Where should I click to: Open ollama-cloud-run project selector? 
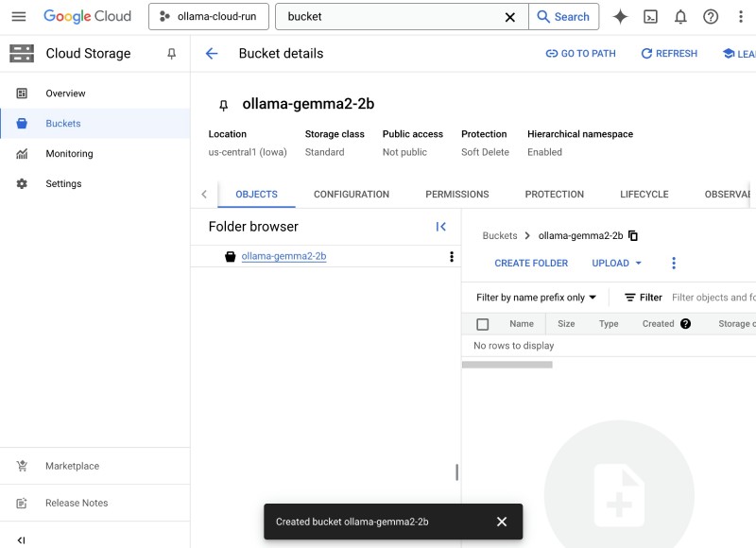[208, 17]
